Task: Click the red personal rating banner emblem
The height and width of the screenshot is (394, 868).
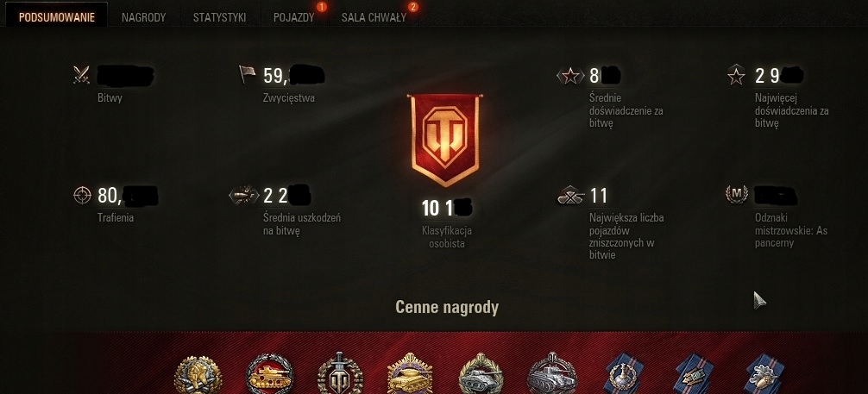Action: point(444,140)
